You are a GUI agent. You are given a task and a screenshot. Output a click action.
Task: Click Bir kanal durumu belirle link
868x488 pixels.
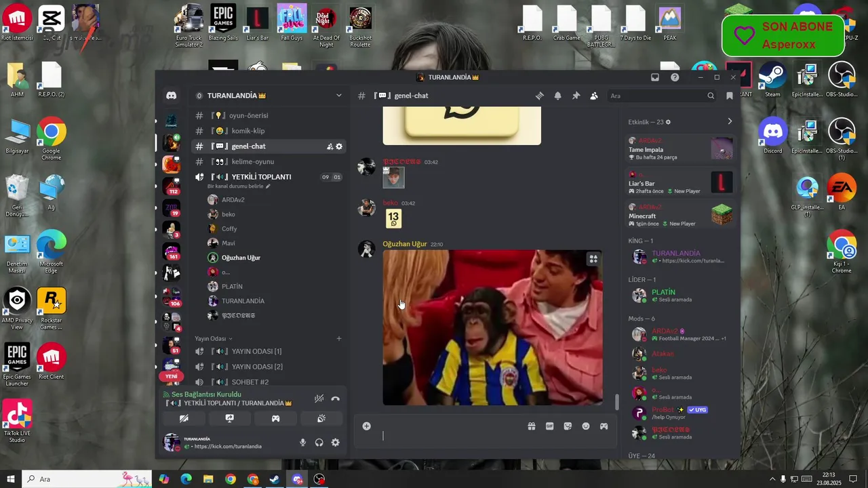[x=239, y=186]
